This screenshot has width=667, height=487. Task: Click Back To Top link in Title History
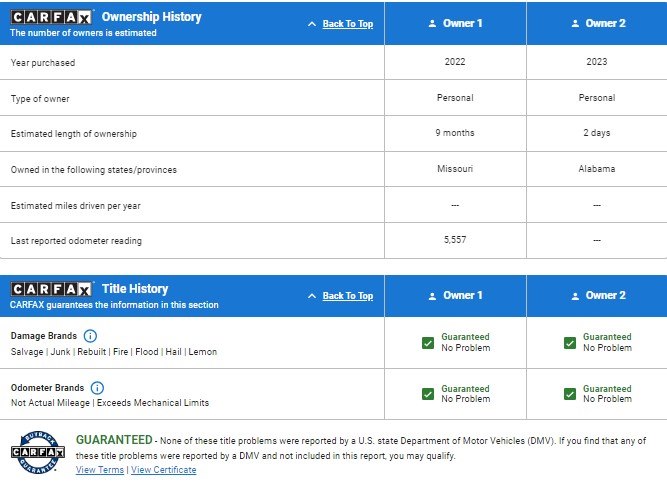pos(347,296)
